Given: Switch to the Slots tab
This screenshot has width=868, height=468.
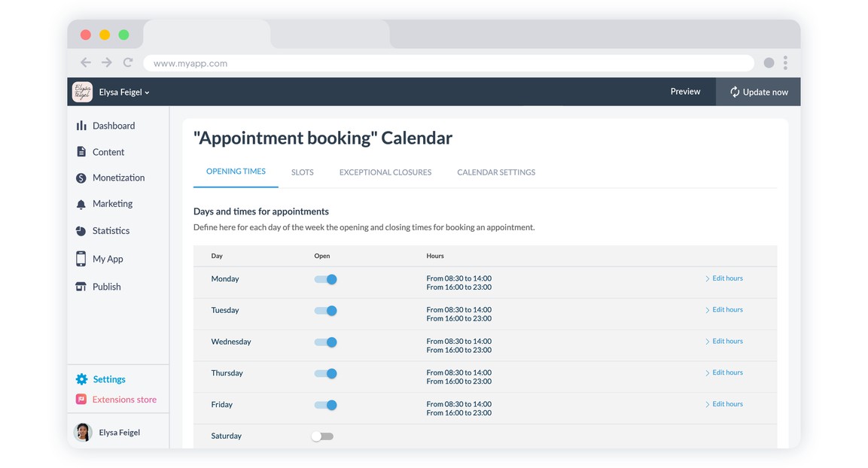Looking at the screenshot, I should point(302,172).
